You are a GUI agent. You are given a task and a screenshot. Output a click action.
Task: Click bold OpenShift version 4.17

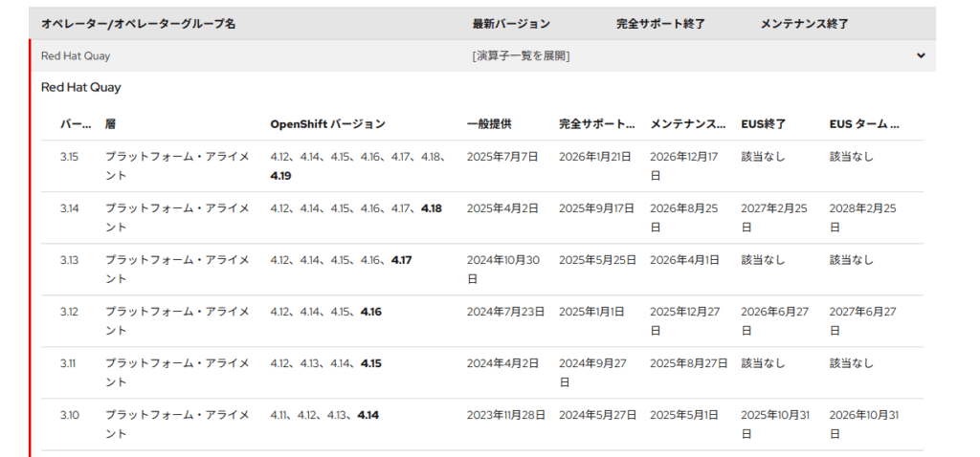pos(401,260)
